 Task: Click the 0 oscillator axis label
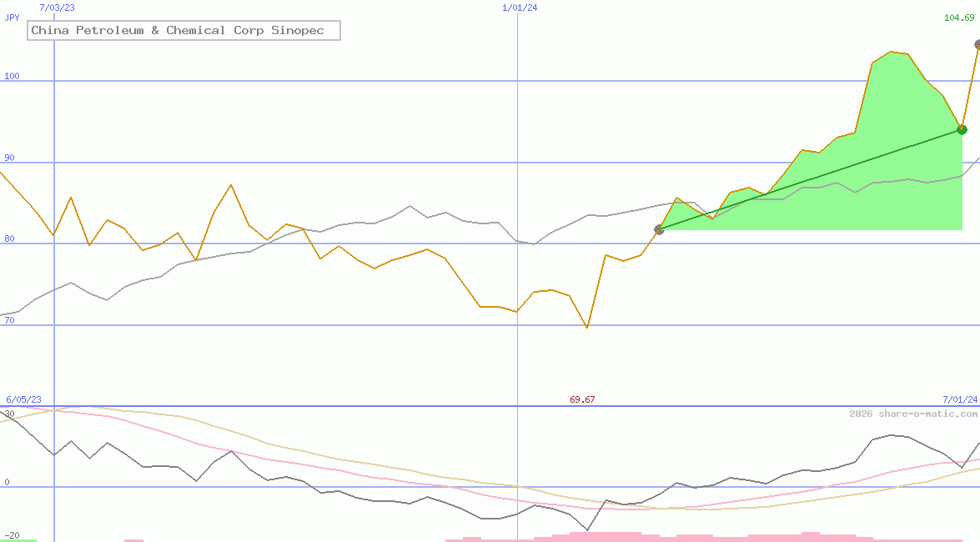pyautogui.click(x=7, y=482)
